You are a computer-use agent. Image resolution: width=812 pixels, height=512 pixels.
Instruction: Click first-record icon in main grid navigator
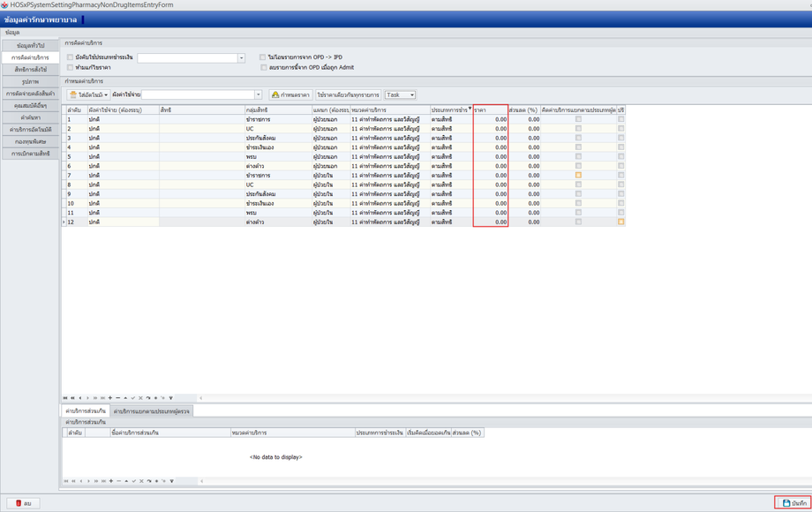[x=64, y=398]
